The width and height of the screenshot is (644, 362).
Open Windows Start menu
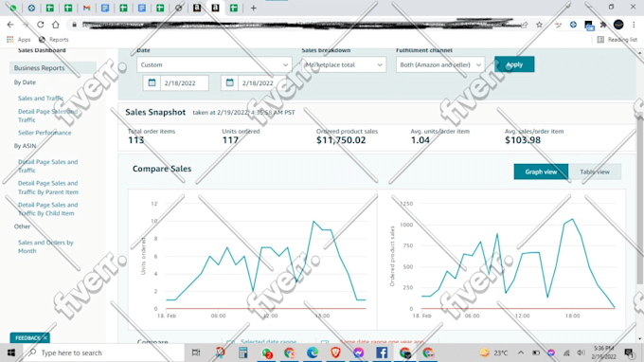(x=11, y=353)
